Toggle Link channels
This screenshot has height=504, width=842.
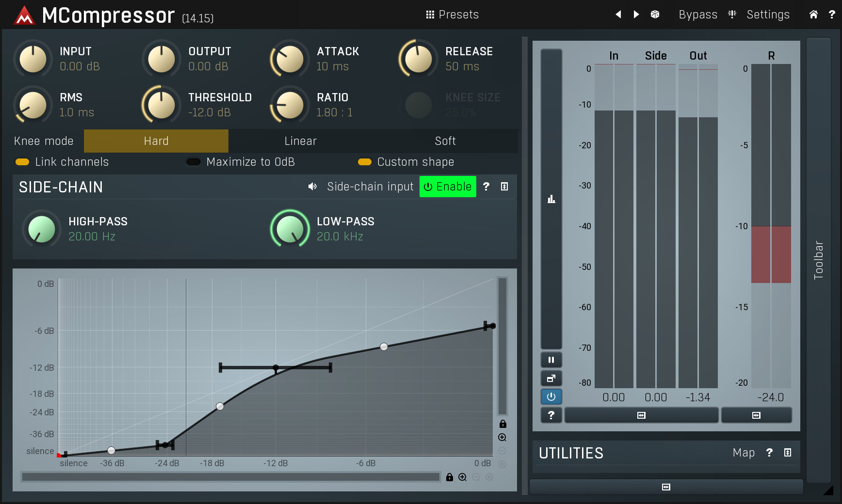click(22, 162)
